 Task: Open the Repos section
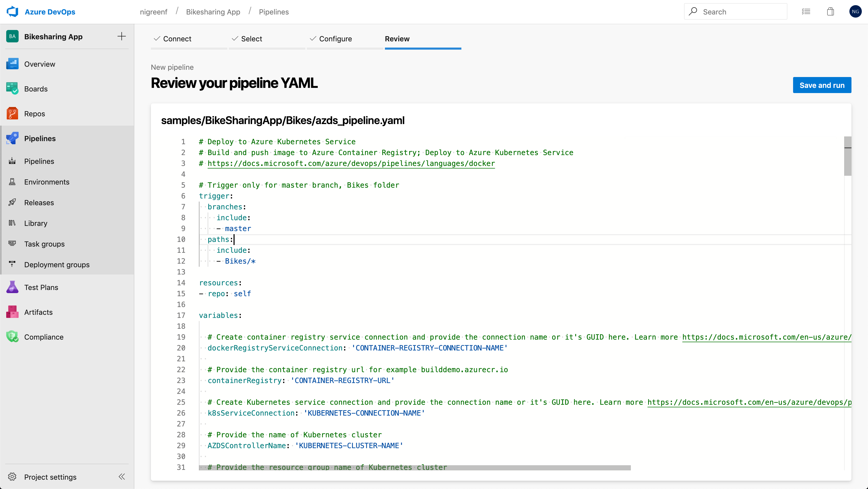pyautogui.click(x=35, y=113)
